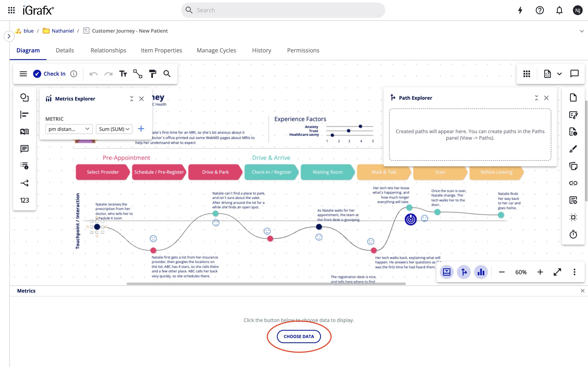Click the link icon in right sidebar
The image size is (588, 367).
(x=573, y=183)
